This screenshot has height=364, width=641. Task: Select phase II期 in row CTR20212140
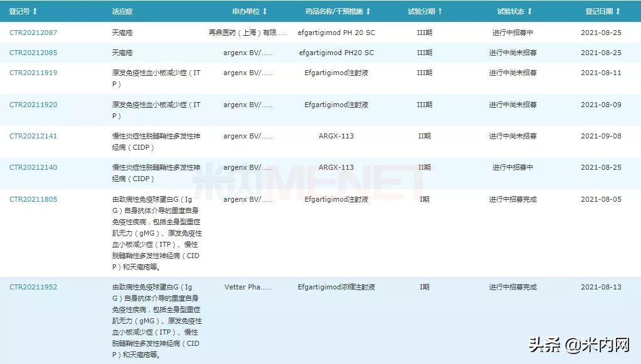pyautogui.click(x=425, y=167)
